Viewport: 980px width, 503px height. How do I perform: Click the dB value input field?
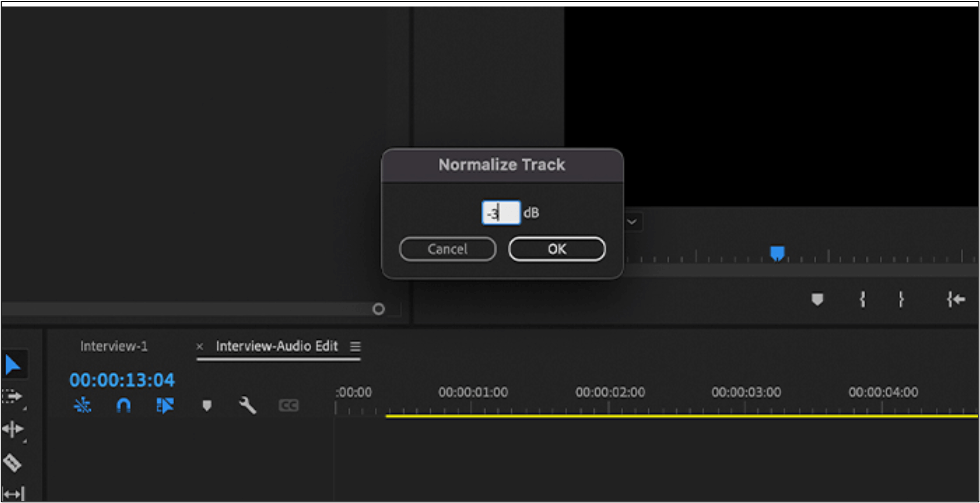tap(501, 212)
